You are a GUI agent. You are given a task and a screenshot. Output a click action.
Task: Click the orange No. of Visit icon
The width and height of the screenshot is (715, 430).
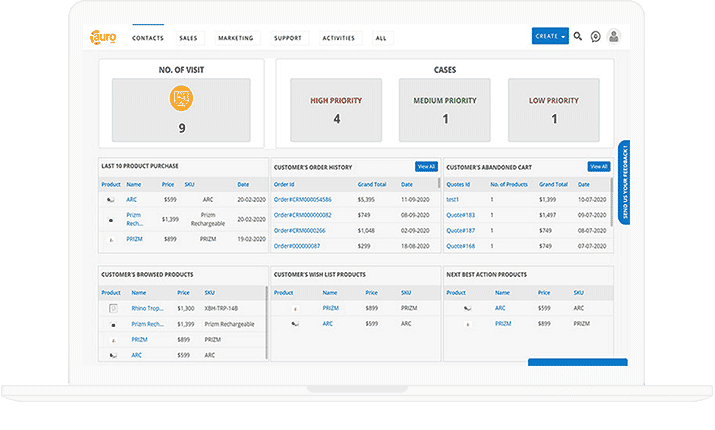[x=181, y=99]
